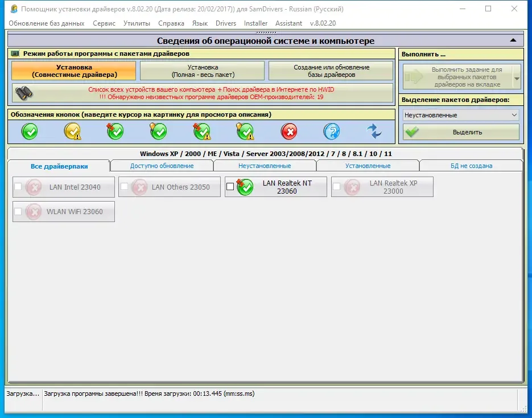Click the red X icon on LAN Realtek XP 23000

[x=352, y=187]
